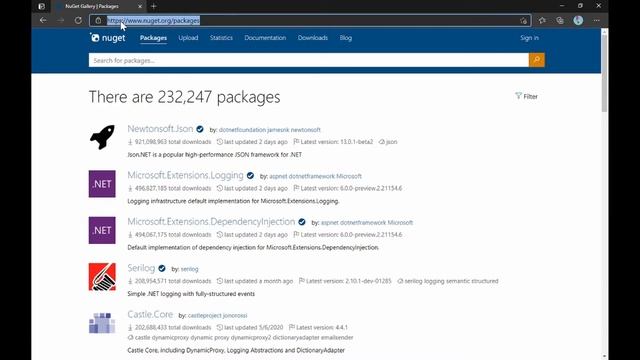
Task: Open the Newtonsoft.Json package link
Action: (x=160, y=129)
